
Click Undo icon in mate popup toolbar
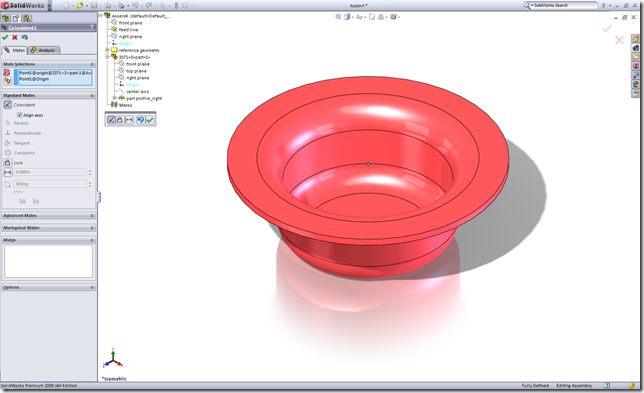(140, 120)
